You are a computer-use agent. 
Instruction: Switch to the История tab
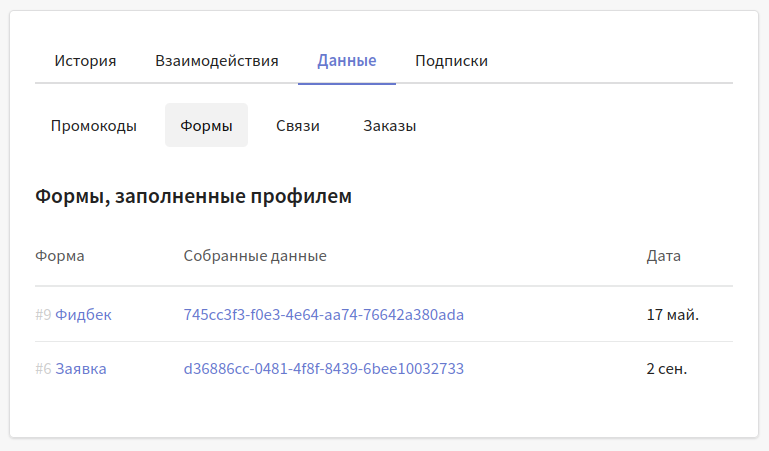click(x=85, y=61)
